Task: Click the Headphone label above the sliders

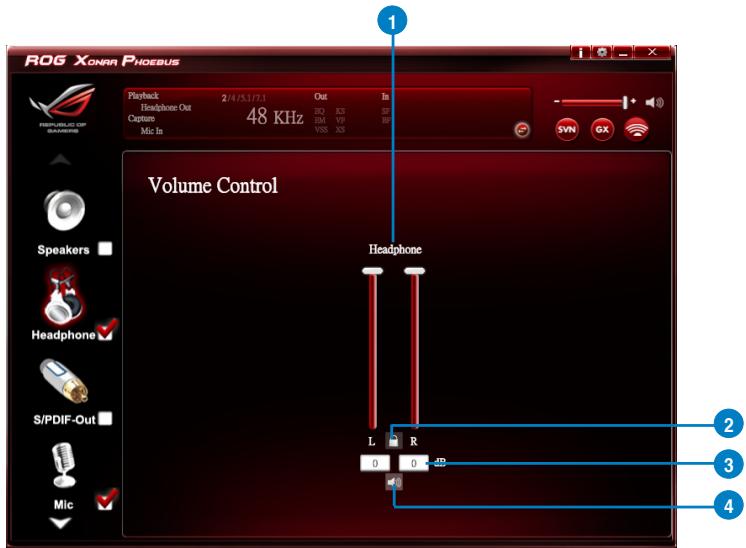Action: point(395,249)
